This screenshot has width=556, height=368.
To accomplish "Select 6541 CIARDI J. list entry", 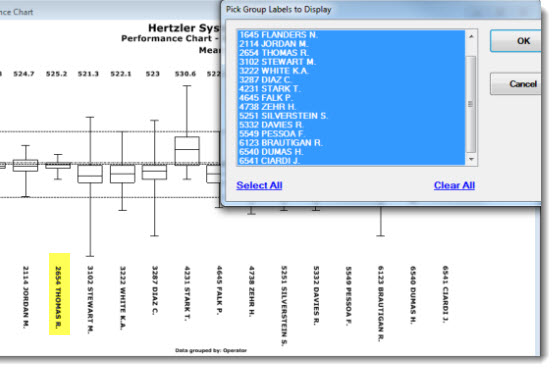I will coord(351,161).
